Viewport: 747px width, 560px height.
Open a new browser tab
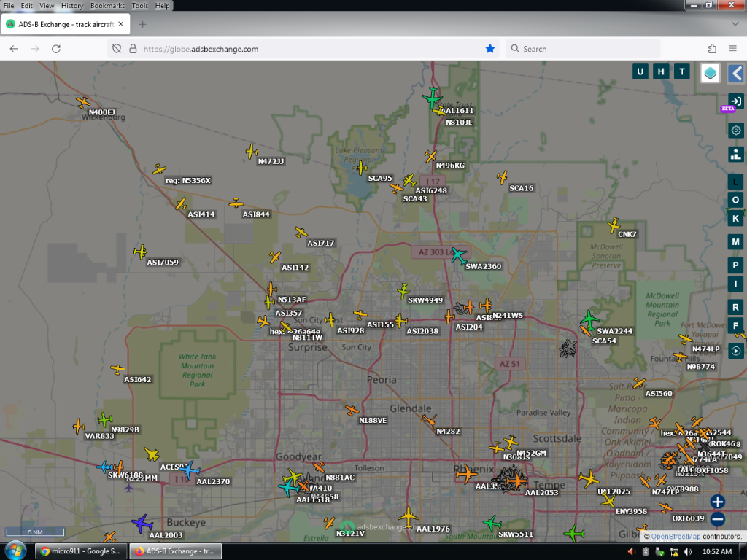pyautogui.click(x=142, y=24)
